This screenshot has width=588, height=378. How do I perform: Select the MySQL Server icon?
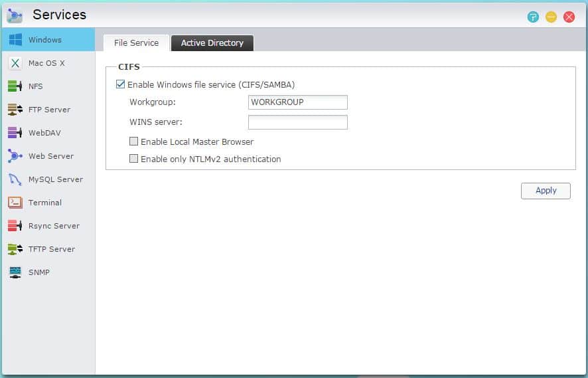pyautogui.click(x=15, y=179)
